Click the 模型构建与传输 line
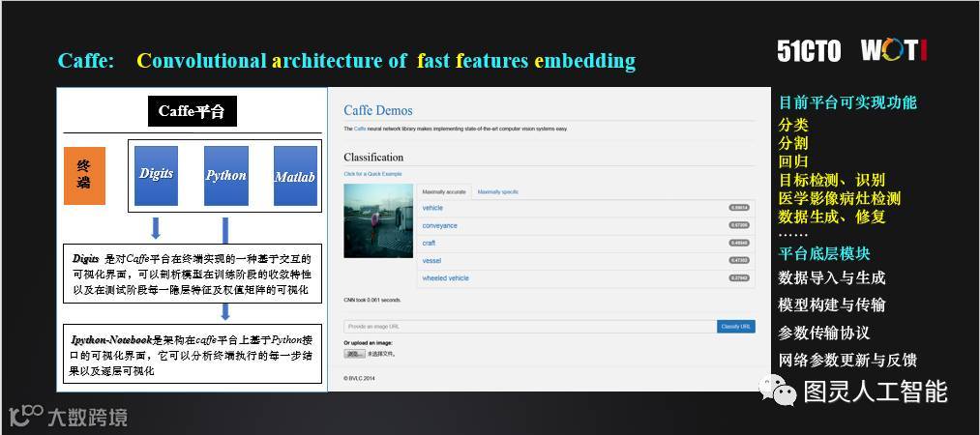980x435 pixels. (x=831, y=305)
